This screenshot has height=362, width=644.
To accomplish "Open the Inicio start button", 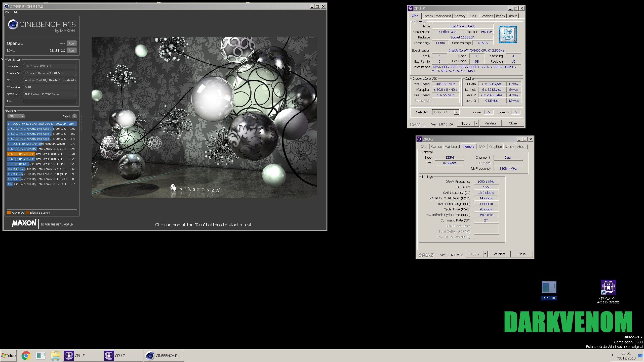I will (9, 355).
